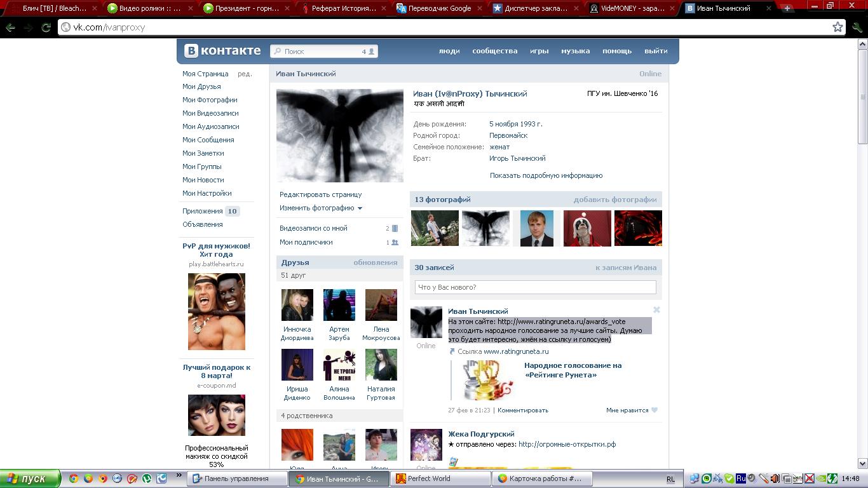Show more quick launch items chevron
This screenshot has height=488, width=868.
[x=179, y=475]
